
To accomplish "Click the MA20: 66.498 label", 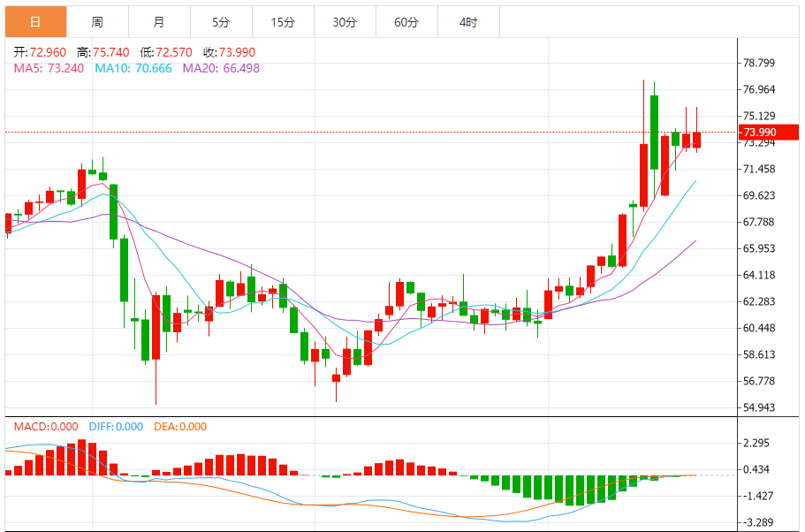I will pos(221,68).
